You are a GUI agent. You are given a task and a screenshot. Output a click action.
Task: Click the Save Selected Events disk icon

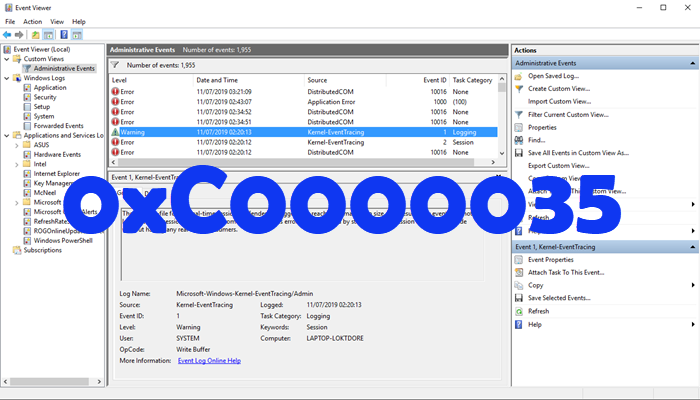pyautogui.click(x=519, y=298)
